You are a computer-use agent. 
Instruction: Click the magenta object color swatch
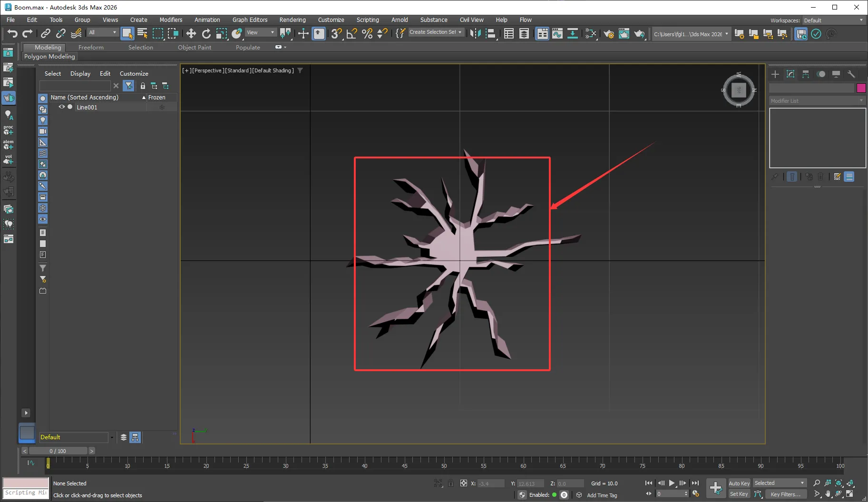coord(861,88)
